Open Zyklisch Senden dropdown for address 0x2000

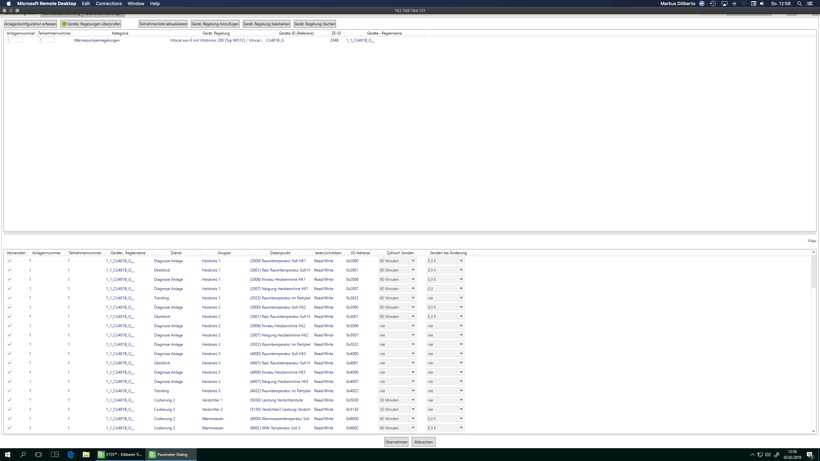pos(397,261)
